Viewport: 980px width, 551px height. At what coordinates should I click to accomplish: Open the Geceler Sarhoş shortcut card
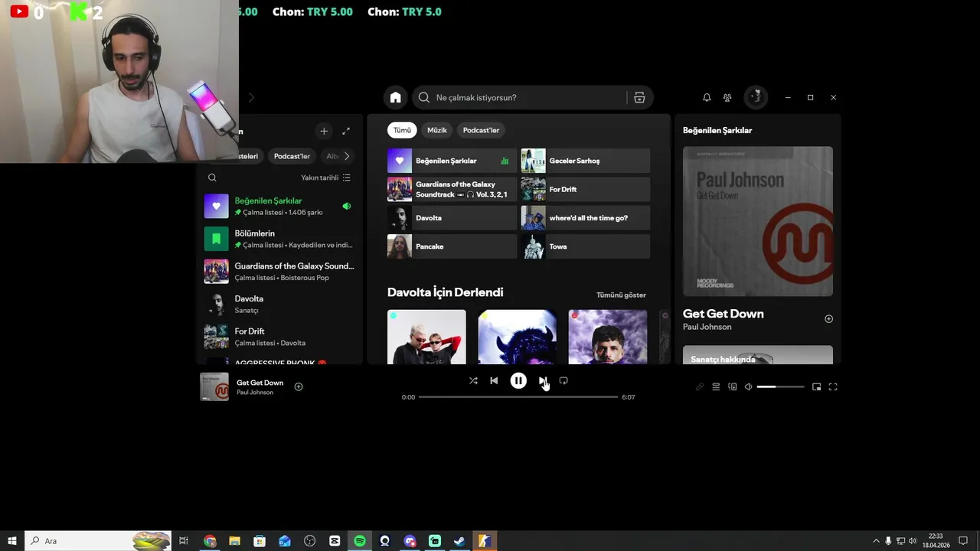click(x=586, y=161)
